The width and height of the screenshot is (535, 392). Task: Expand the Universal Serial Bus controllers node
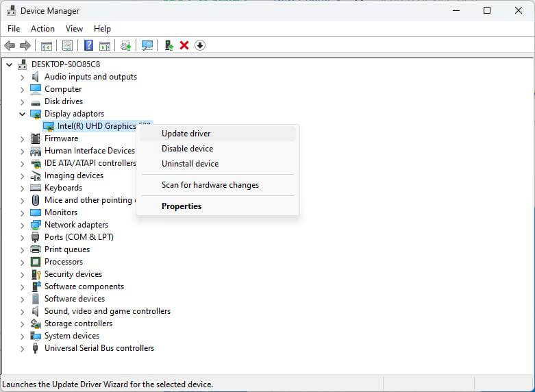click(22, 348)
